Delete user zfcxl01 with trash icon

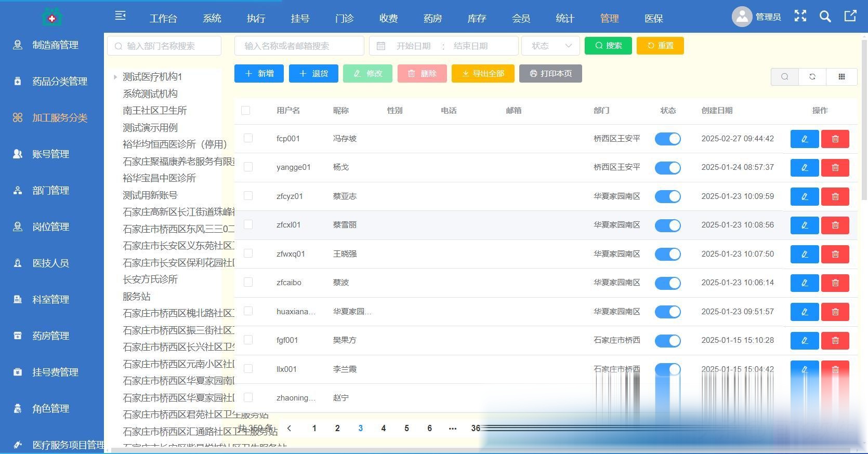pos(835,225)
